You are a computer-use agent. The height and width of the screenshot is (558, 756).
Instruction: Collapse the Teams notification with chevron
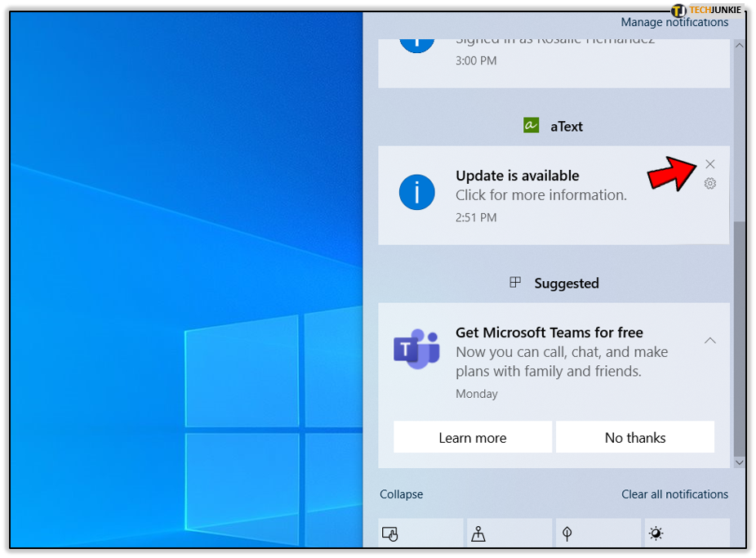(709, 341)
